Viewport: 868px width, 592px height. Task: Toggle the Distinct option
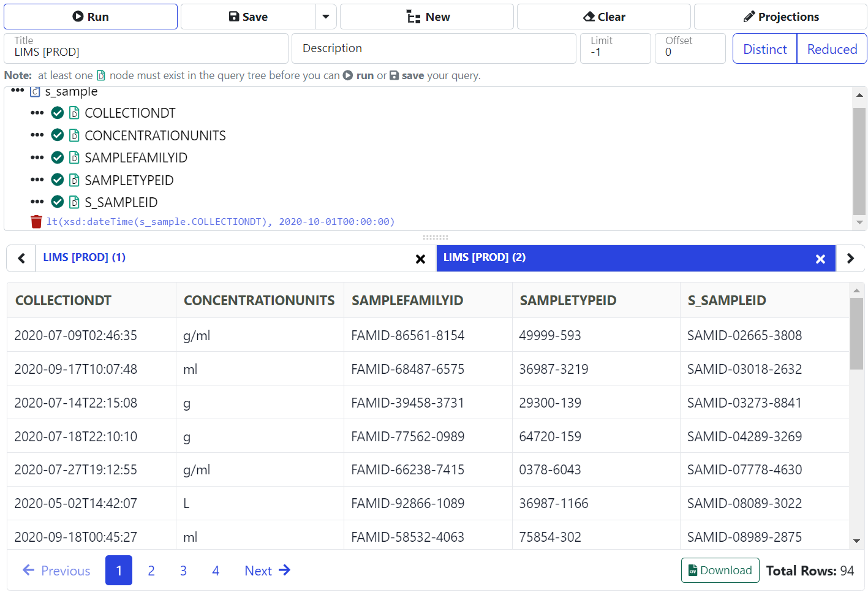(764, 49)
